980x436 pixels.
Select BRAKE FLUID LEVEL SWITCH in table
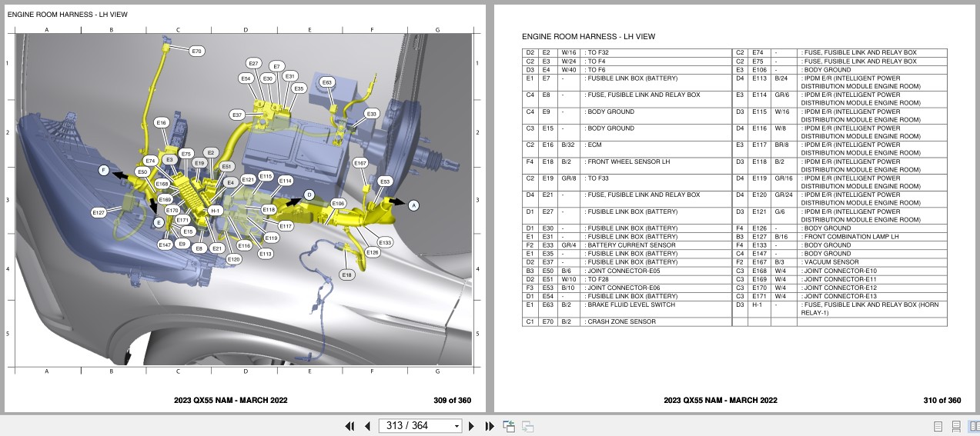point(631,305)
